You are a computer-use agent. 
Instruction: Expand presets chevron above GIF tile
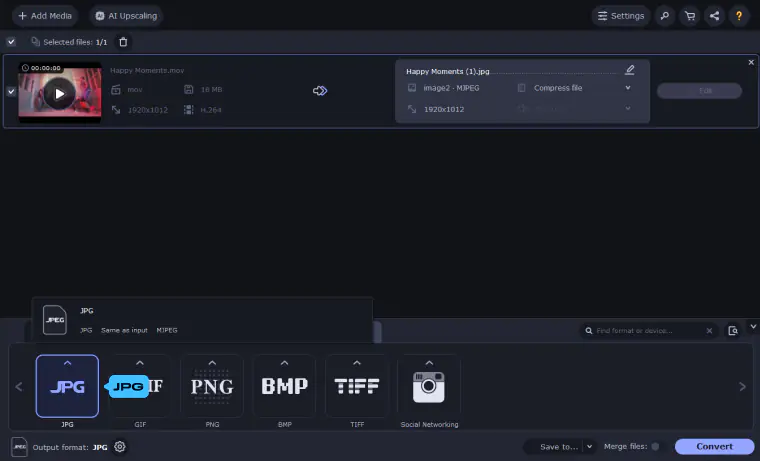140,363
